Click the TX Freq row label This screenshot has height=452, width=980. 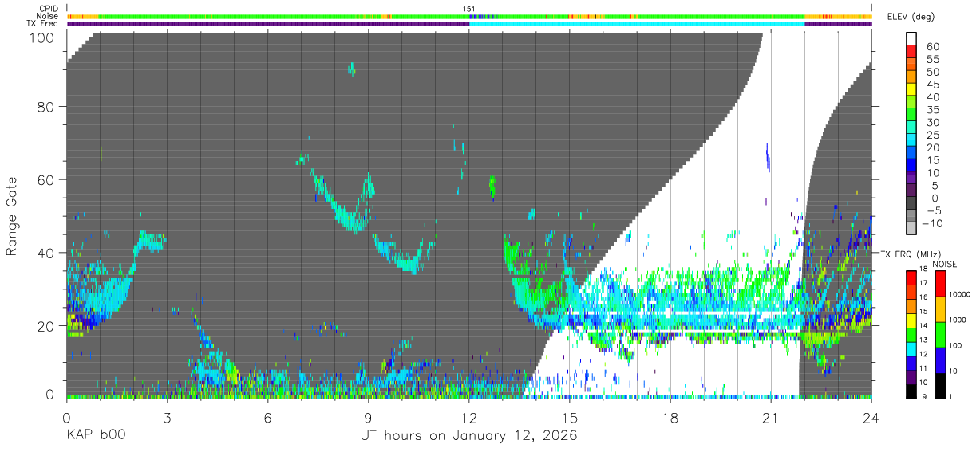[x=42, y=24]
